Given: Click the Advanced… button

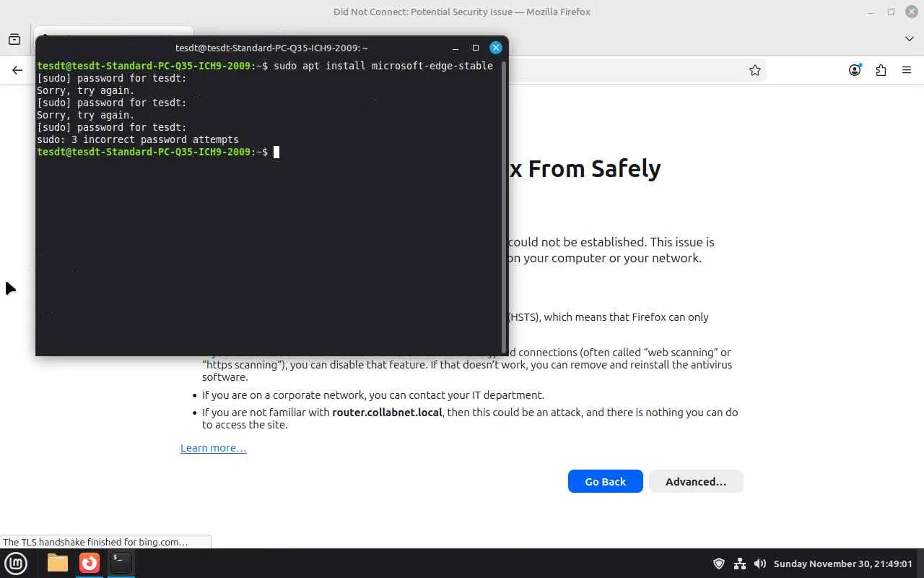Looking at the screenshot, I should (x=696, y=481).
